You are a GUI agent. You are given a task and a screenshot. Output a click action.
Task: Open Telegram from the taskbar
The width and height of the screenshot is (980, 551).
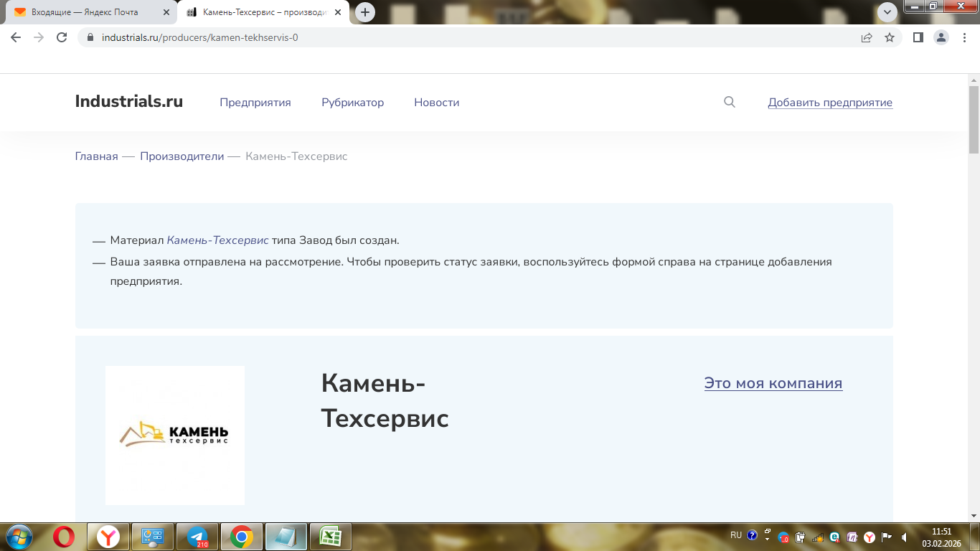point(197,537)
